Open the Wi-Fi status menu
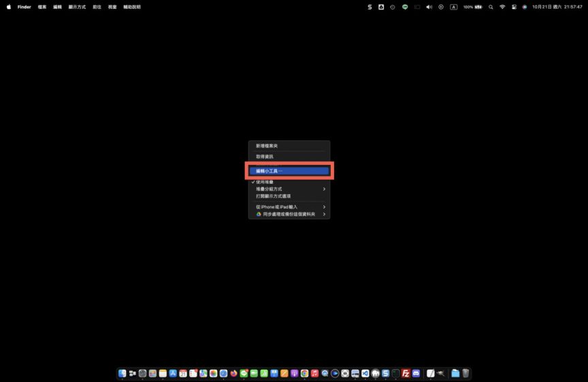Image resolution: width=588 pixels, height=382 pixels. 502,7
